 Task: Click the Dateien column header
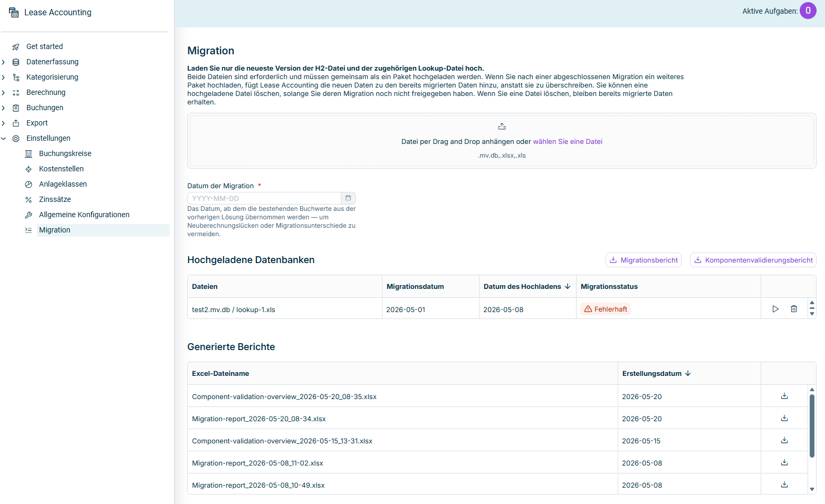[x=285, y=286]
